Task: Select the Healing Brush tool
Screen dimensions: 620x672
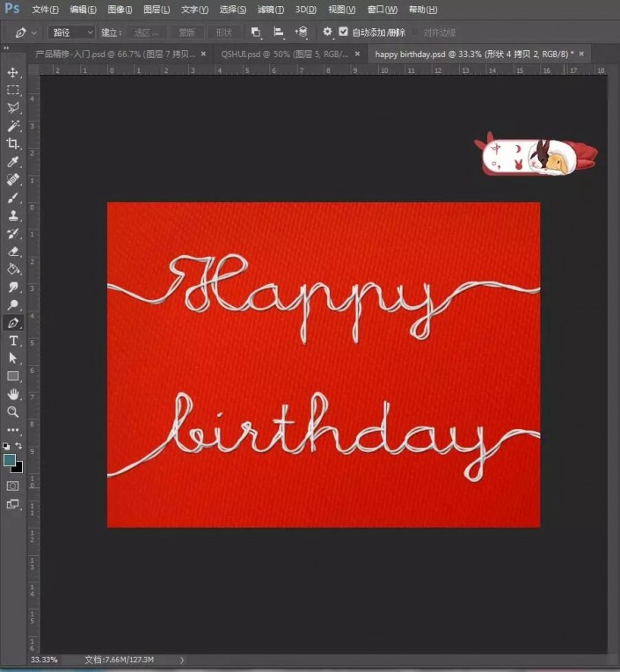Action: 13,179
